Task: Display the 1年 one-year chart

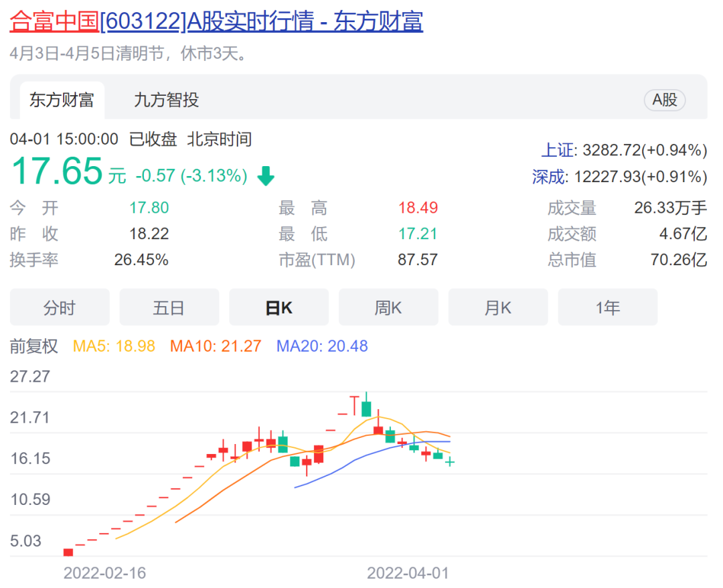Action: [x=607, y=307]
